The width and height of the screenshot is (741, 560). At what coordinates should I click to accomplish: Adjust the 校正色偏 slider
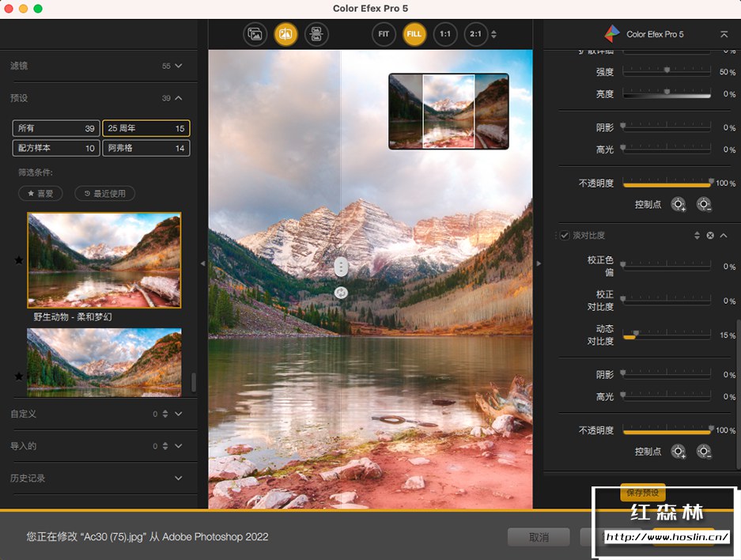click(x=667, y=266)
